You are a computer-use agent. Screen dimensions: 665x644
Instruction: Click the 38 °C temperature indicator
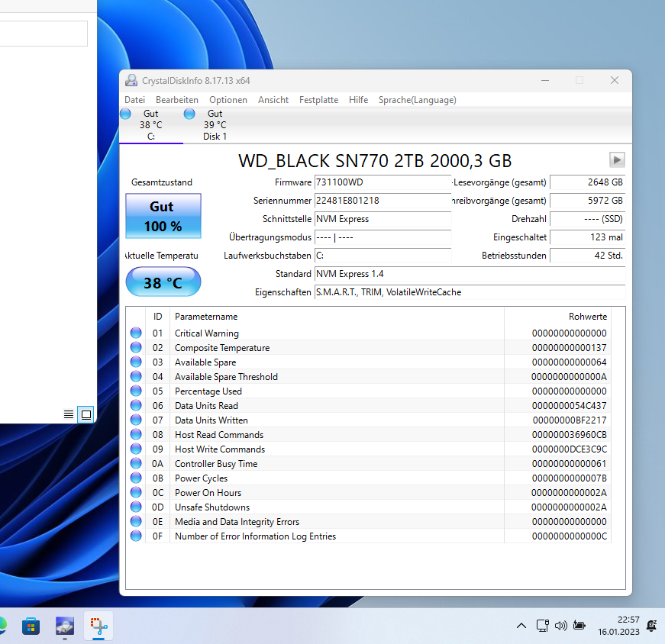pyautogui.click(x=163, y=282)
